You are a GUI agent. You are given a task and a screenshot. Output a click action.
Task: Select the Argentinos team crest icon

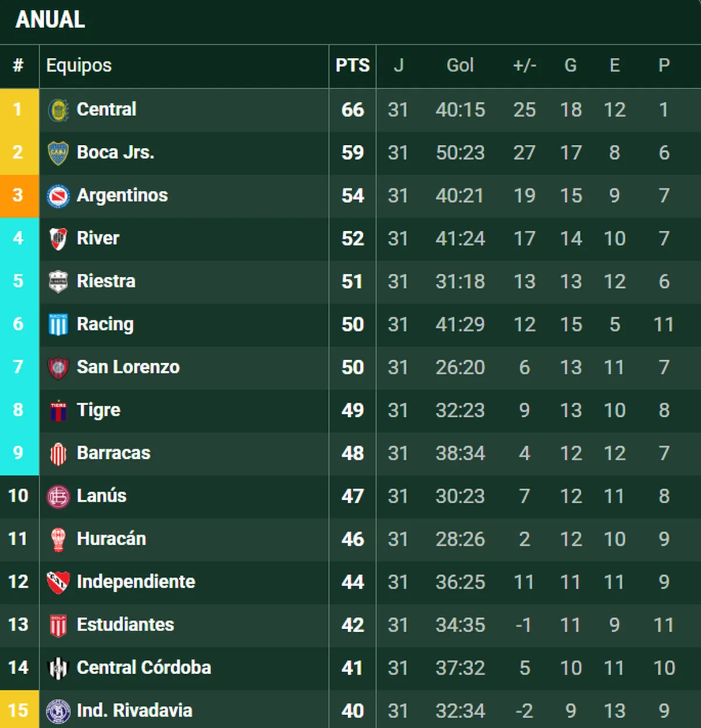[x=58, y=196]
